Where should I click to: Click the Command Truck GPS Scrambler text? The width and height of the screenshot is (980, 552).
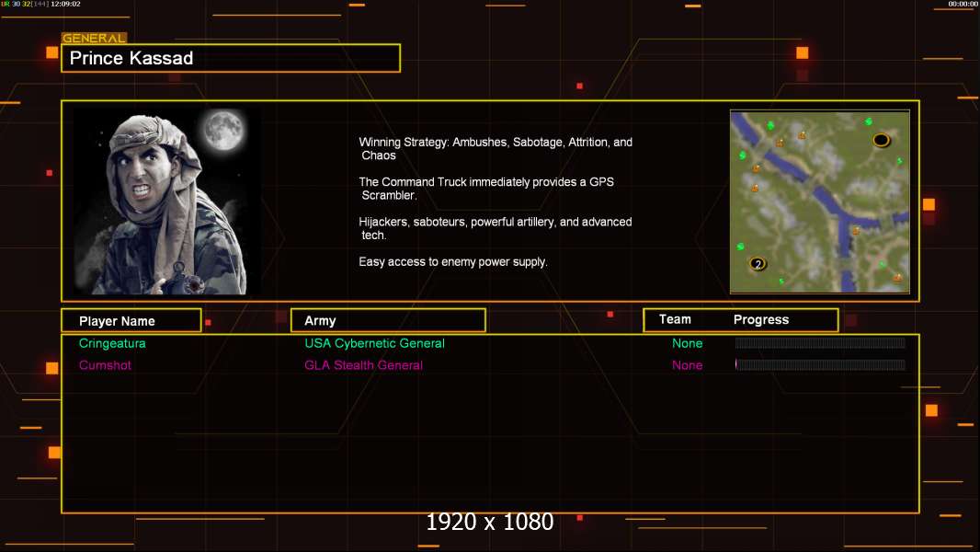click(x=486, y=189)
